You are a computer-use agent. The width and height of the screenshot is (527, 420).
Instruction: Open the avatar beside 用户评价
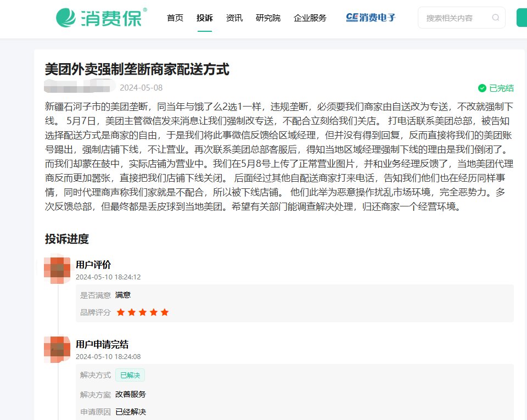coord(57,270)
